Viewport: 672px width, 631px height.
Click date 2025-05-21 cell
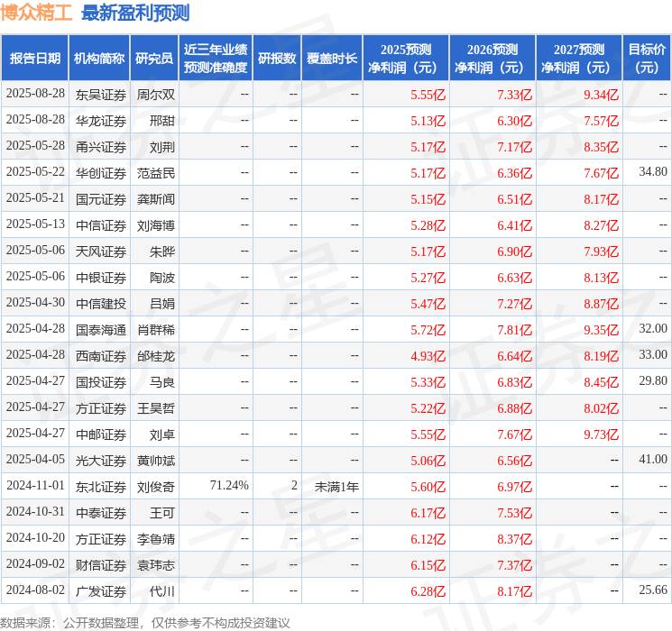point(35,198)
